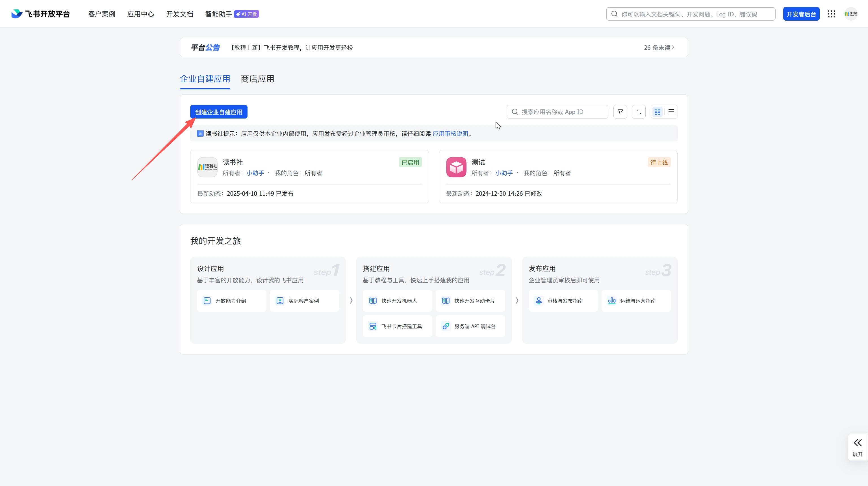
Task: Open 服务端 API 调试台 tool
Action: pos(470,326)
